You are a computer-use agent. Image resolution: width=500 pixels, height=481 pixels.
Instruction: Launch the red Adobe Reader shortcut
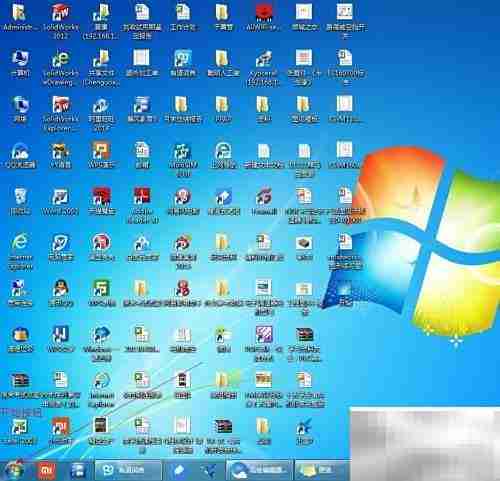pos(142,205)
